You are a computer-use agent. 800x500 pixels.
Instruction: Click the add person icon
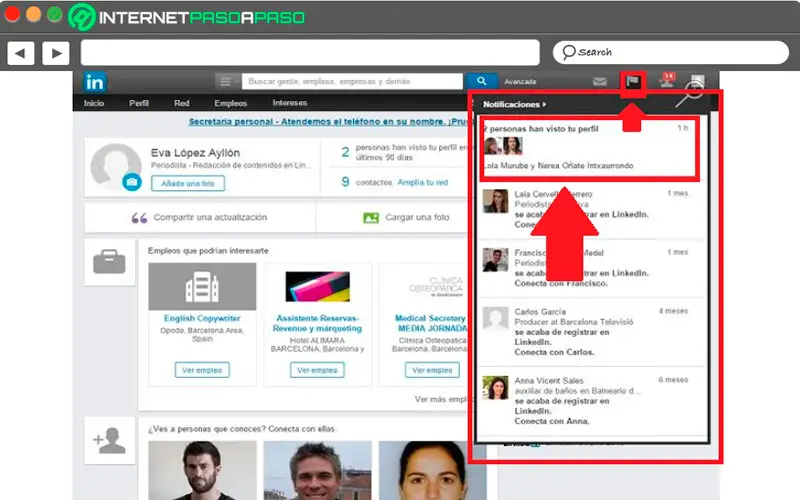coord(109,440)
